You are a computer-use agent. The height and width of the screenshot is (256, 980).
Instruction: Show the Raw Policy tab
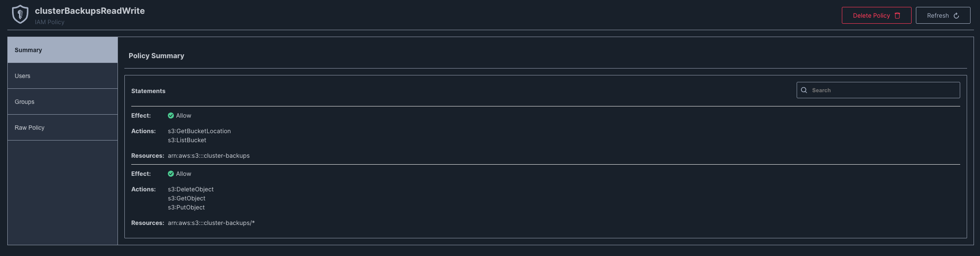pyautogui.click(x=63, y=128)
